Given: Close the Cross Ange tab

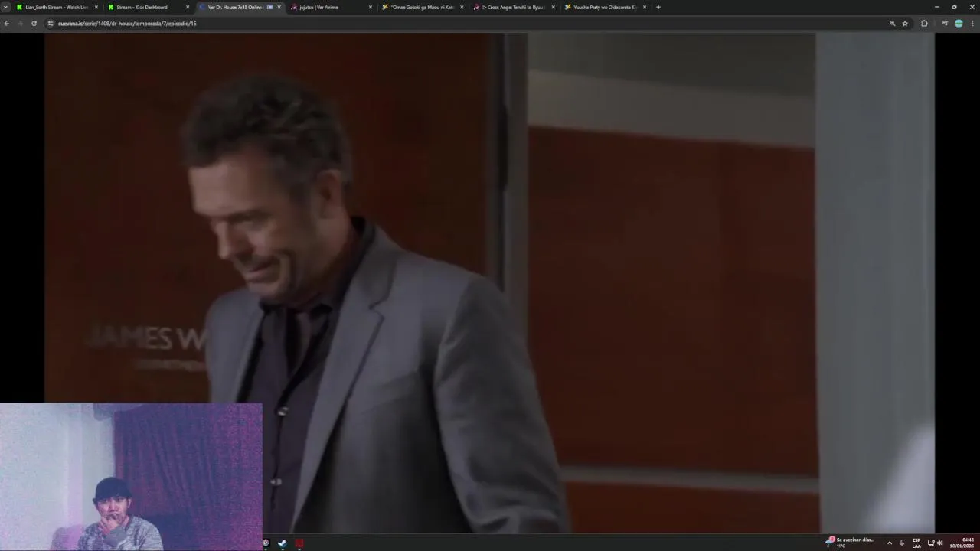Looking at the screenshot, I should [553, 7].
